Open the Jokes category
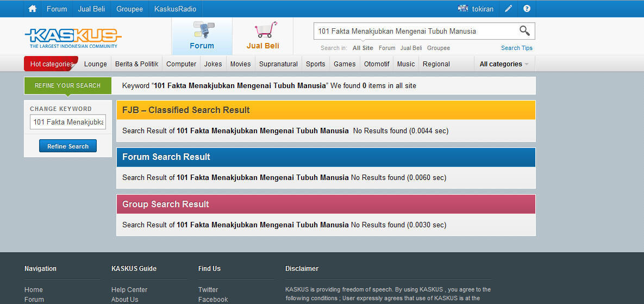644x304 pixels. pyautogui.click(x=212, y=64)
